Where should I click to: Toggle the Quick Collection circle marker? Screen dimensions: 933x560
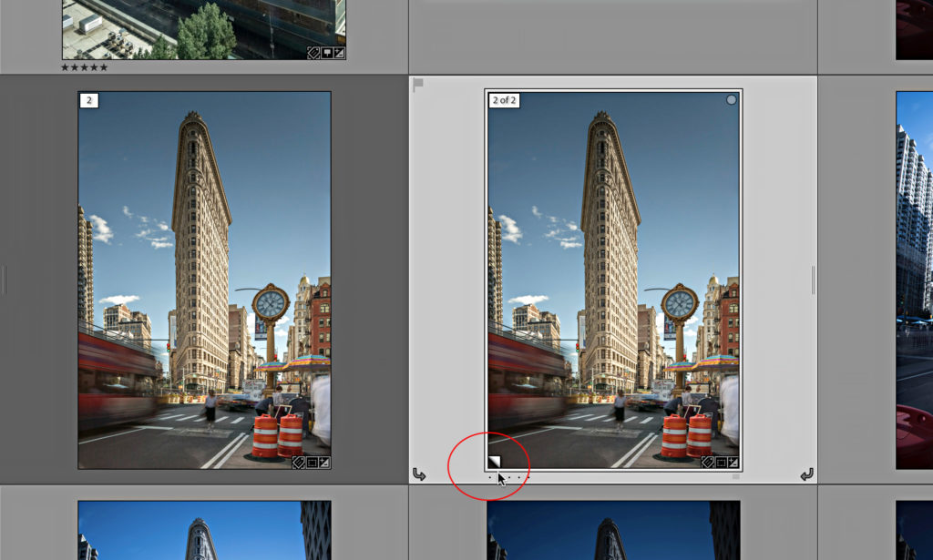[x=731, y=99]
